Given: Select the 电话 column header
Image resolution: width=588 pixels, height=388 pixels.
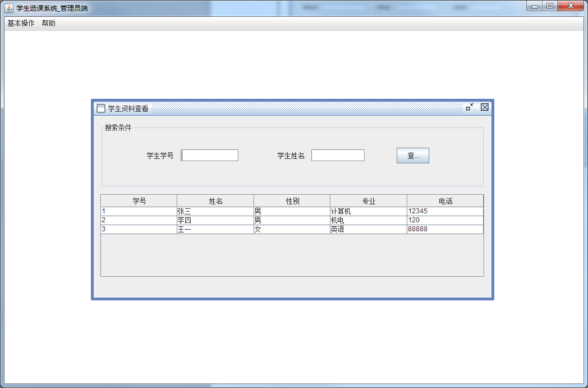Looking at the screenshot, I should 445,200.
